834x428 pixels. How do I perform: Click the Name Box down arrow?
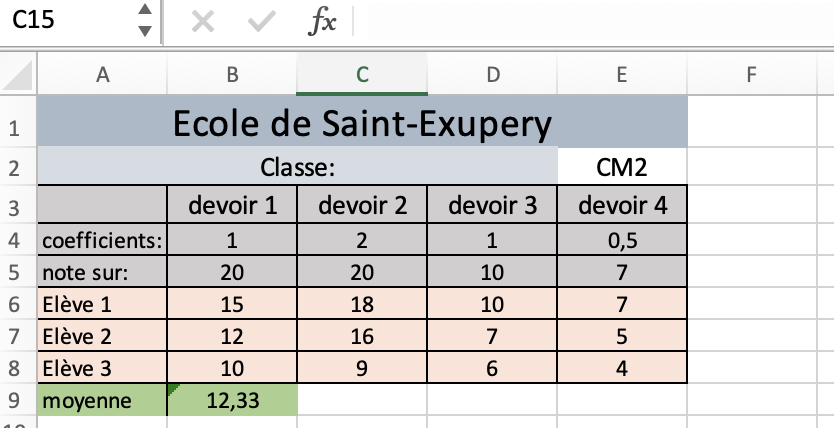point(145,31)
